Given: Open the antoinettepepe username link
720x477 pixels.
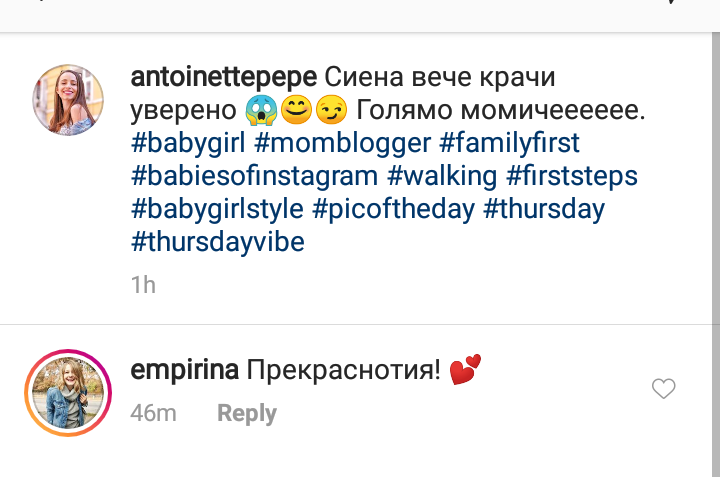Looking at the screenshot, I should 224,77.
